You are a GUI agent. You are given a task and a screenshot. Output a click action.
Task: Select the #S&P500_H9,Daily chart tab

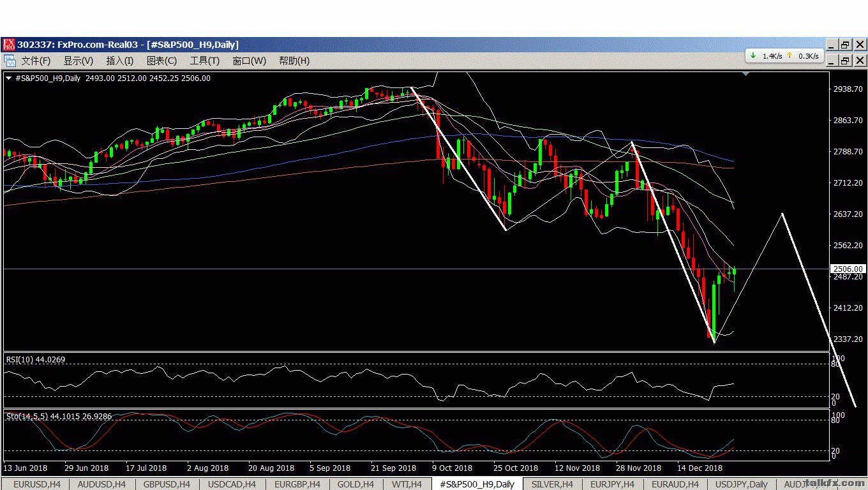coord(477,484)
